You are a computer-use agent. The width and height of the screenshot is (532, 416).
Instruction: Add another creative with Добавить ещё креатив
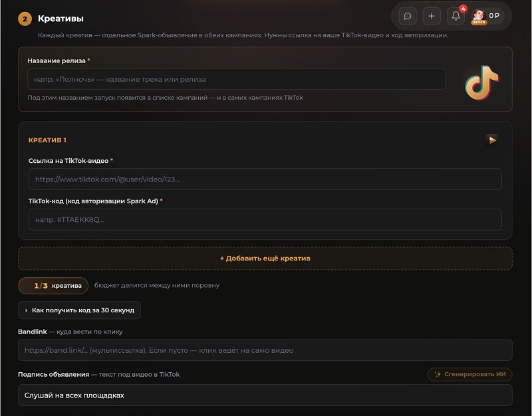[265, 259]
